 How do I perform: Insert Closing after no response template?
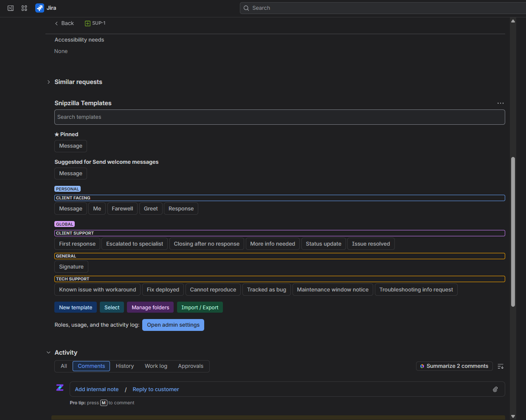pos(207,244)
